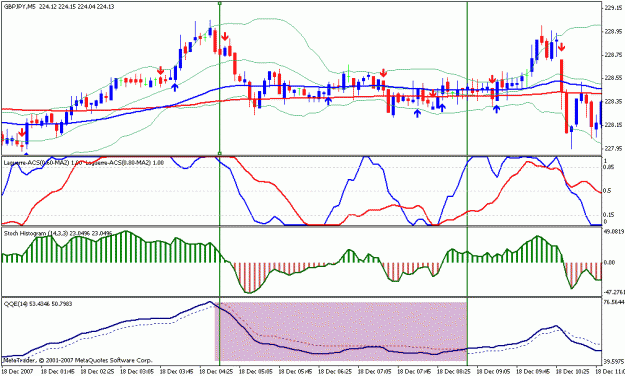Click the 76.5644 value on the QQE scale
Image resolution: width=625 pixels, height=376 pixels.
point(614,302)
